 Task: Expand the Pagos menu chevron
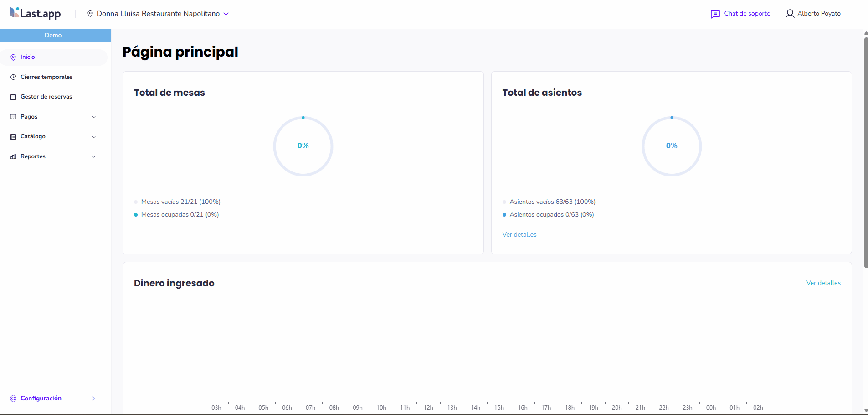click(x=94, y=117)
